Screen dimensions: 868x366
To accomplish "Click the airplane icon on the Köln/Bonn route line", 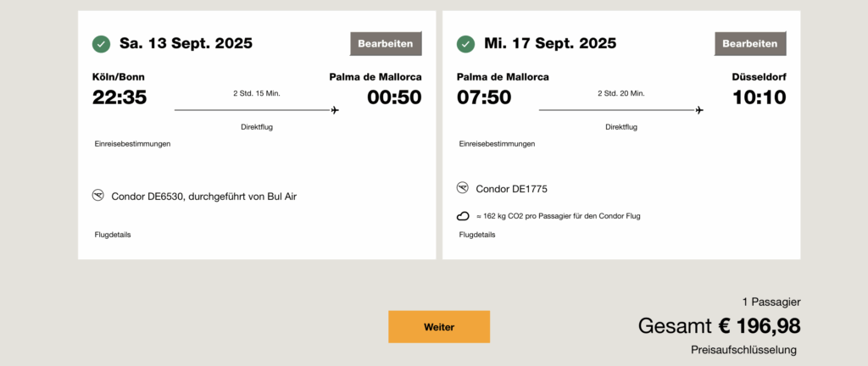I will 335,110.
